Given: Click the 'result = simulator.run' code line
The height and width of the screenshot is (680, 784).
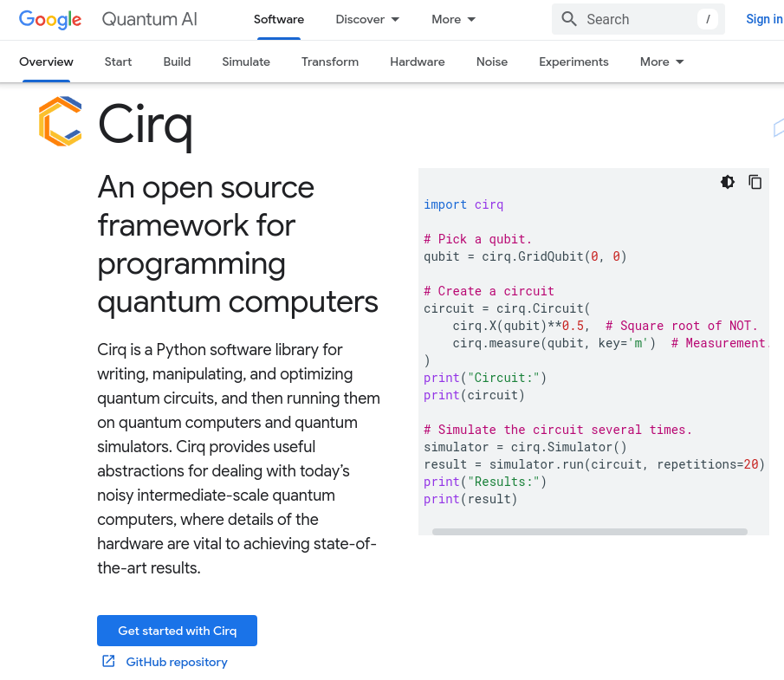Looking at the screenshot, I should tap(594, 464).
